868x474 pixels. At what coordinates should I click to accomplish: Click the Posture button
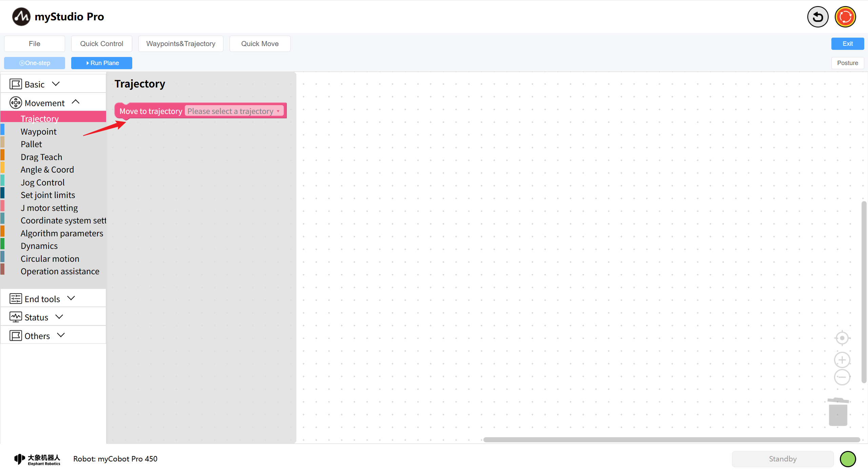pos(847,63)
